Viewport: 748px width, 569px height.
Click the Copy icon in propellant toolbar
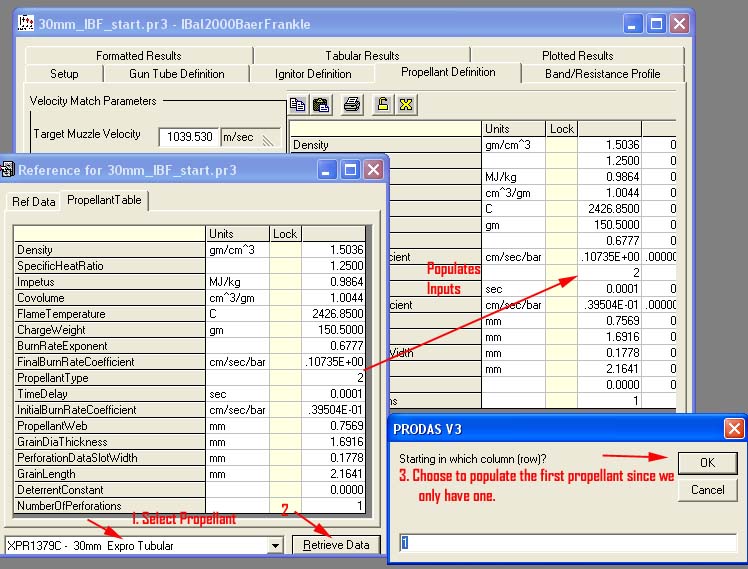(x=298, y=104)
